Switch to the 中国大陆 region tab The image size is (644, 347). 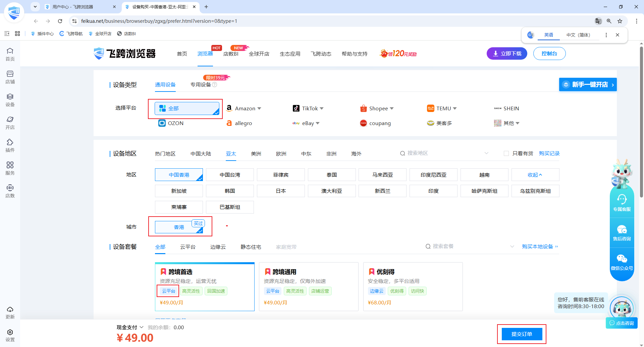pos(201,154)
